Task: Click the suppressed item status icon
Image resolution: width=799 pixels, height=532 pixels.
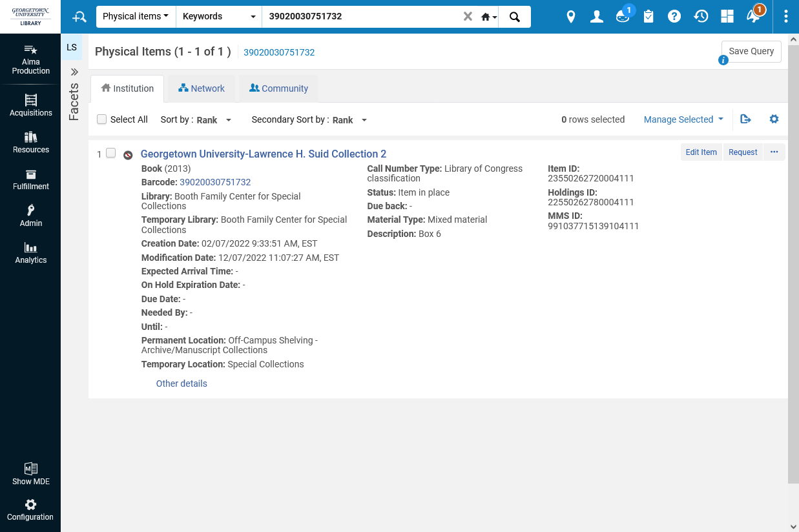Action: [128, 155]
